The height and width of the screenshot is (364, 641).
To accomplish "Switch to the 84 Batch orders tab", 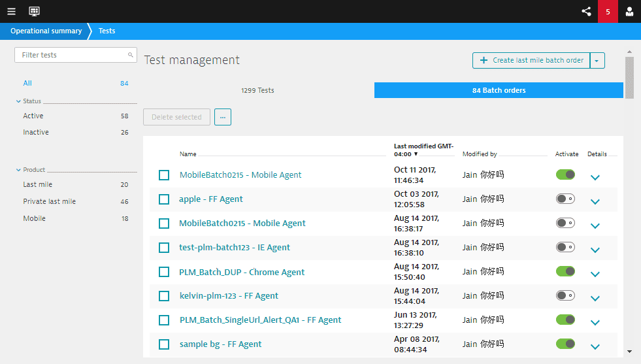I will [499, 90].
